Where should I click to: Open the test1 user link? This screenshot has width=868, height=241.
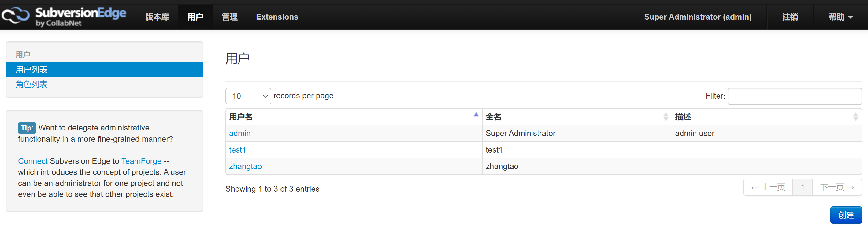coord(237,150)
